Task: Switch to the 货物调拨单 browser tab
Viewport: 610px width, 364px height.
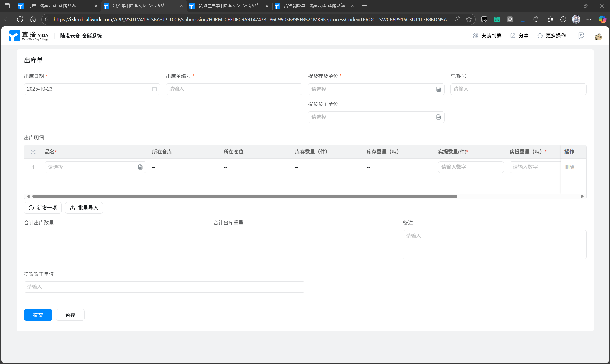Action: click(x=314, y=6)
